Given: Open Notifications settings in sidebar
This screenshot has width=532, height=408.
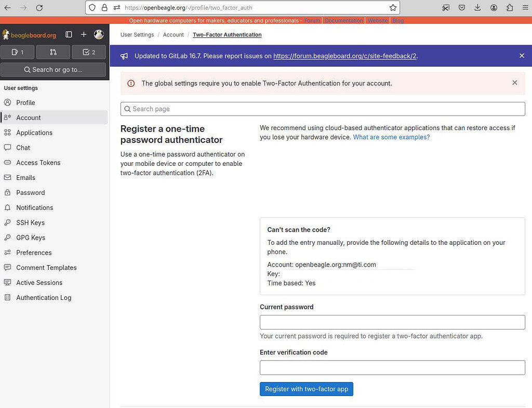Looking at the screenshot, I should (x=54, y=207).
